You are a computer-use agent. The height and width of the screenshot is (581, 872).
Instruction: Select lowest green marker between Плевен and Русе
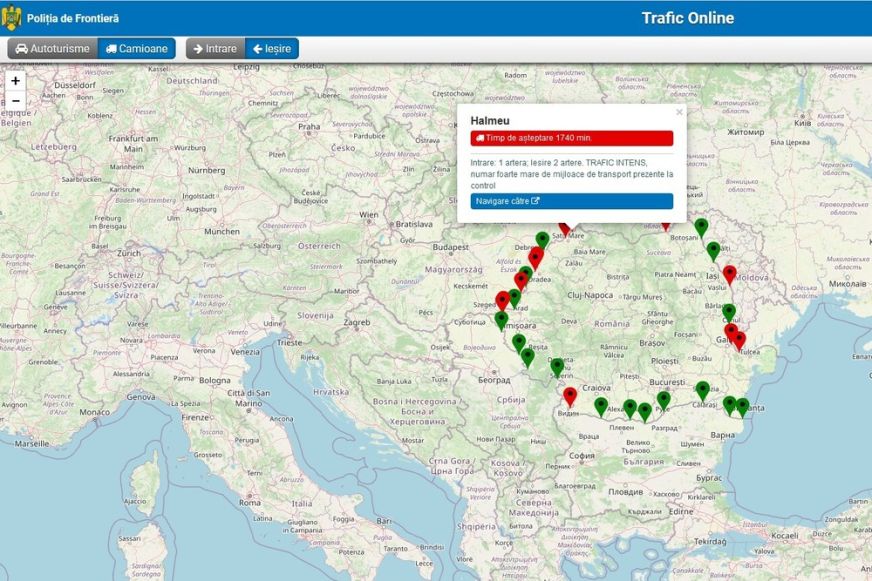click(645, 413)
